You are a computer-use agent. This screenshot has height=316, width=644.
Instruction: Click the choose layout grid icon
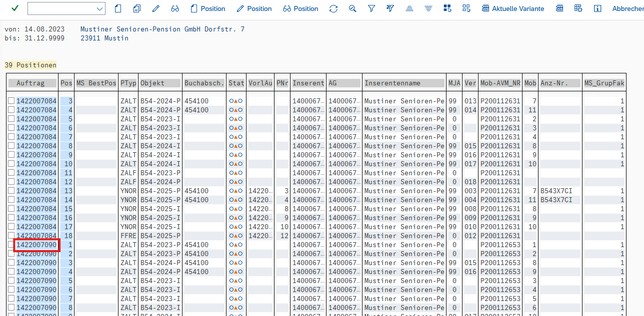tap(559, 8)
